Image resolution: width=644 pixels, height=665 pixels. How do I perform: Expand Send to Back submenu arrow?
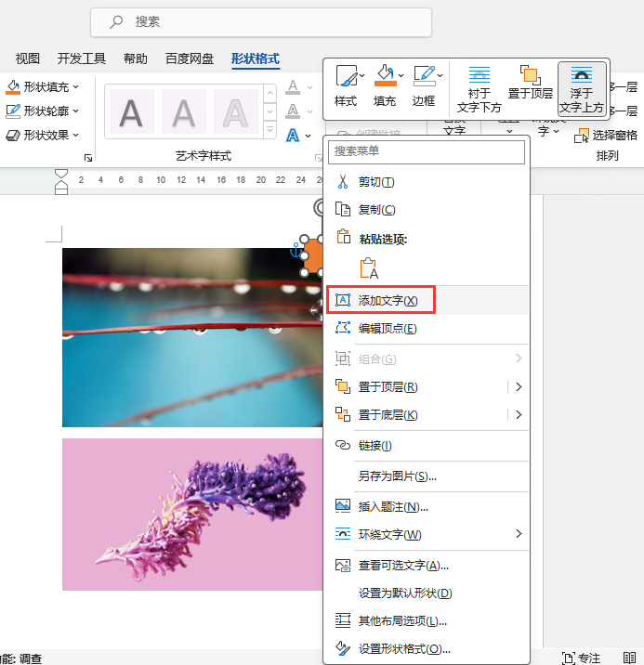pyautogui.click(x=519, y=415)
